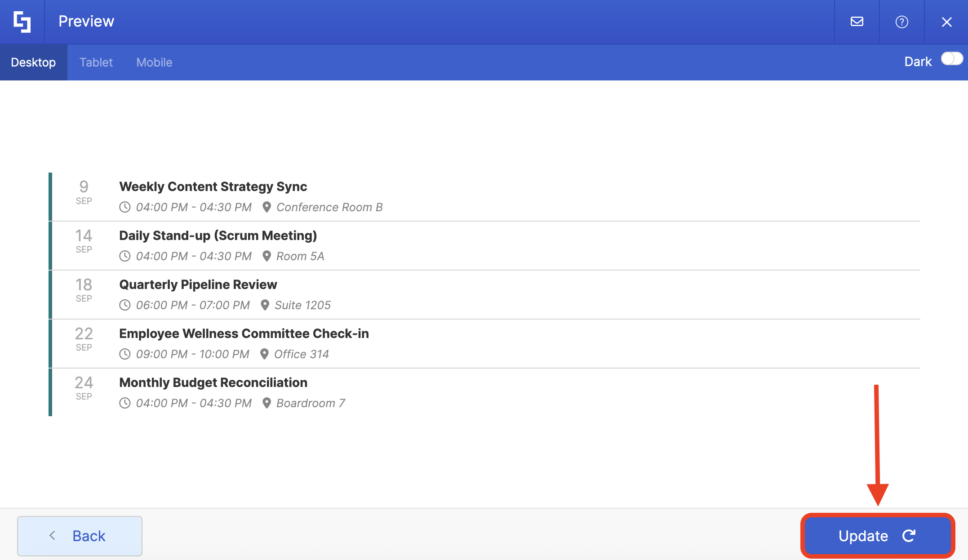Viewport: 968px width, 560px height.
Task: Click location pin beside Office 314
Action: coord(264,354)
